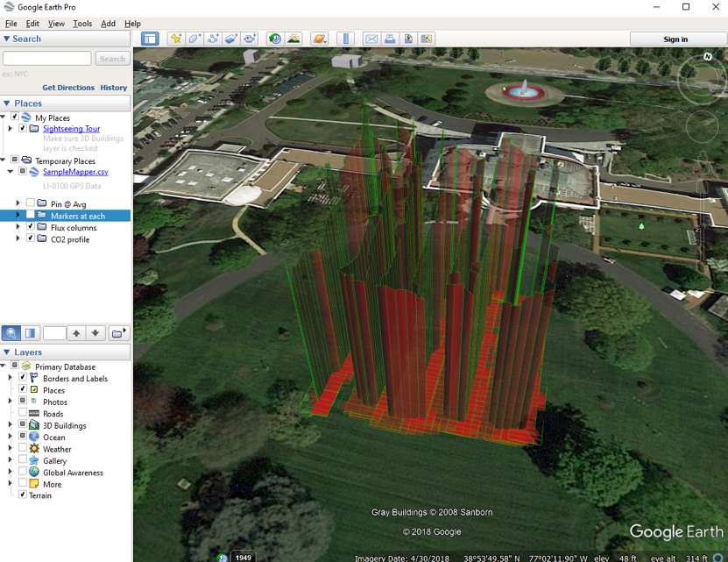Select the Add Polygon tool
This screenshot has height=562, width=728.
point(194,39)
